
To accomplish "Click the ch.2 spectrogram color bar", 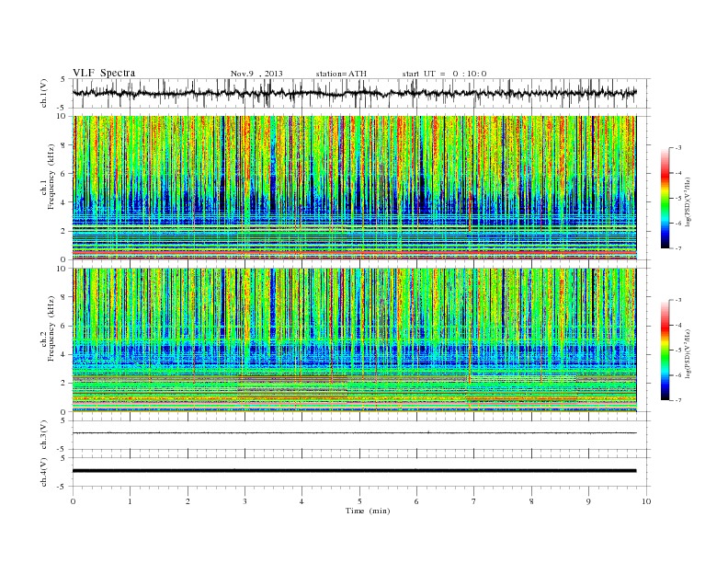I will coord(665,350).
